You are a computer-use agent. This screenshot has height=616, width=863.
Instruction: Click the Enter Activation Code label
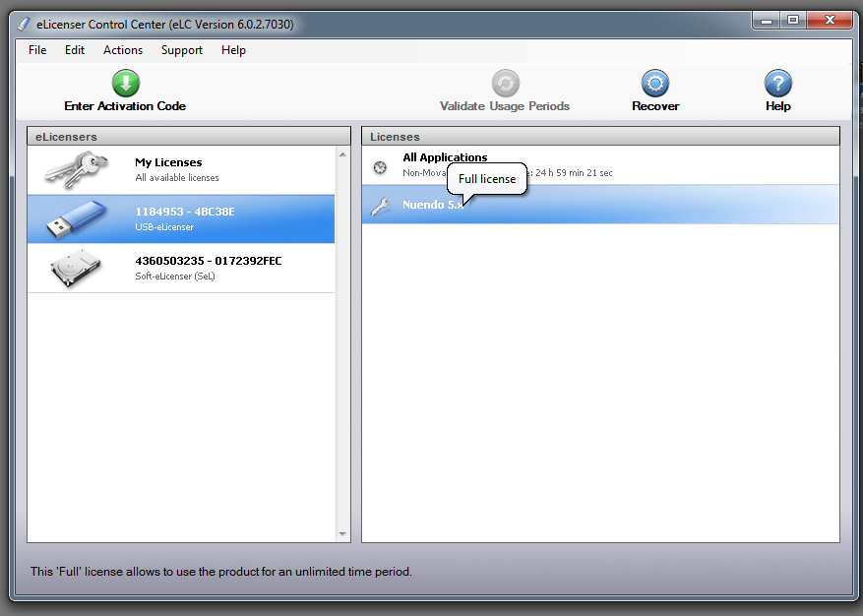pyautogui.click(x=125, y=106)
